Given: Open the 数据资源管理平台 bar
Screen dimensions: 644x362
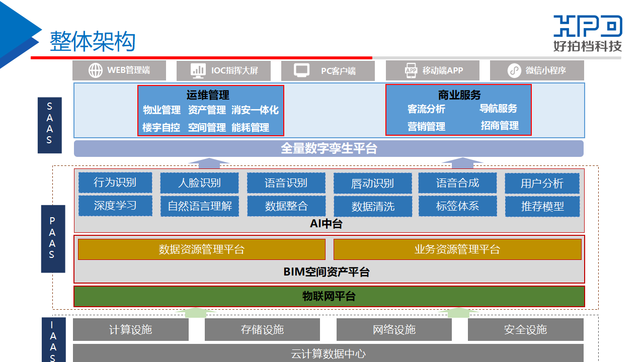Looking at the screenshot, I should [x=201, y=249].
